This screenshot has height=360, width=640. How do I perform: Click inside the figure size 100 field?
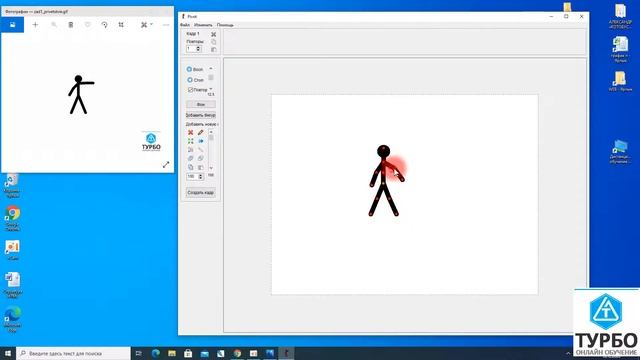pos(192,177)
